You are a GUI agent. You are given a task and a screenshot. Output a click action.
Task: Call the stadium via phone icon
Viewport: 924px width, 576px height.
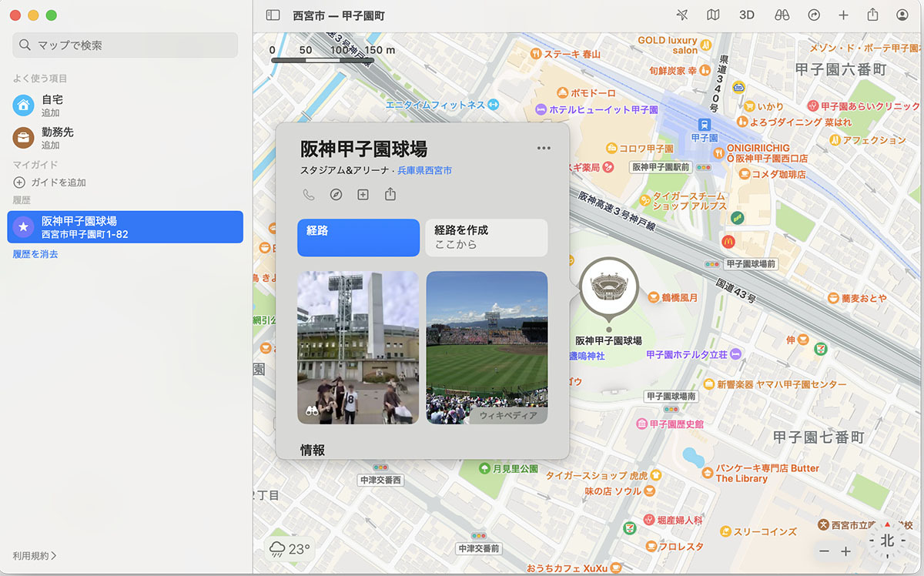coord(308,195)
